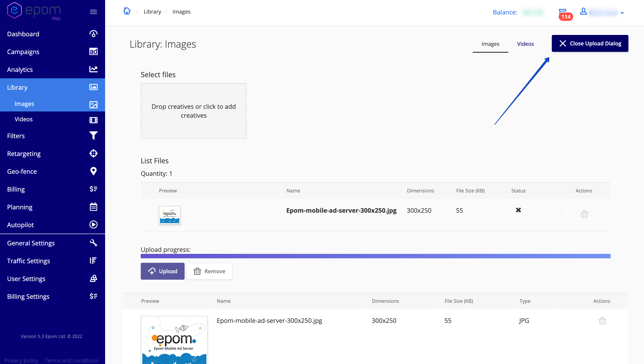Click the home breadcrumb icon
This screenshot has height=364, width=644.
click(x=127, y=11)
